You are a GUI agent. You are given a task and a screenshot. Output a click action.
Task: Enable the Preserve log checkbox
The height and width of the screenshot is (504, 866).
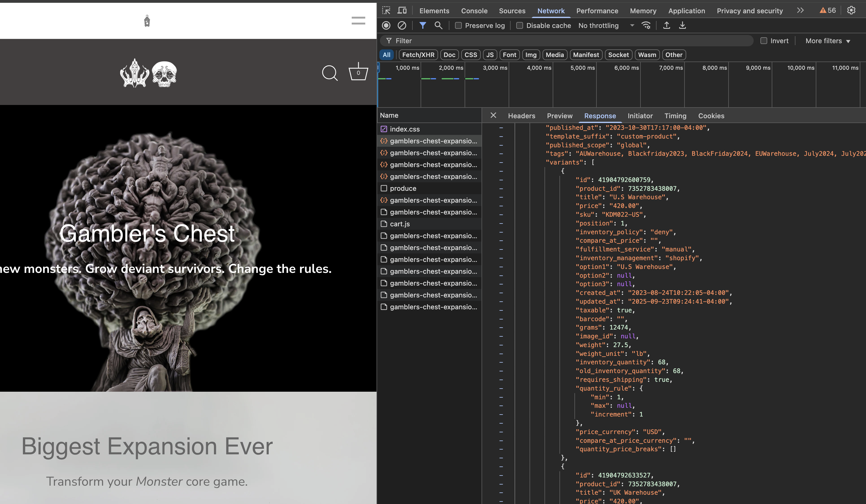pos(458,25)
